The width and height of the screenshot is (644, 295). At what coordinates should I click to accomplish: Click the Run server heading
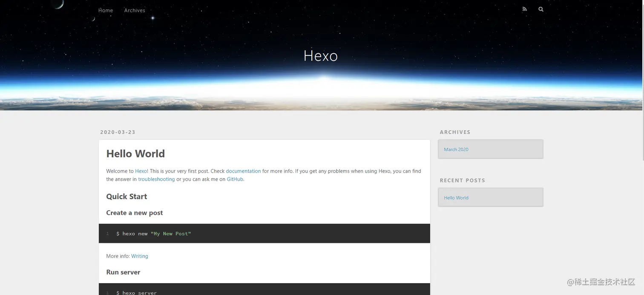tap(123, 272)
